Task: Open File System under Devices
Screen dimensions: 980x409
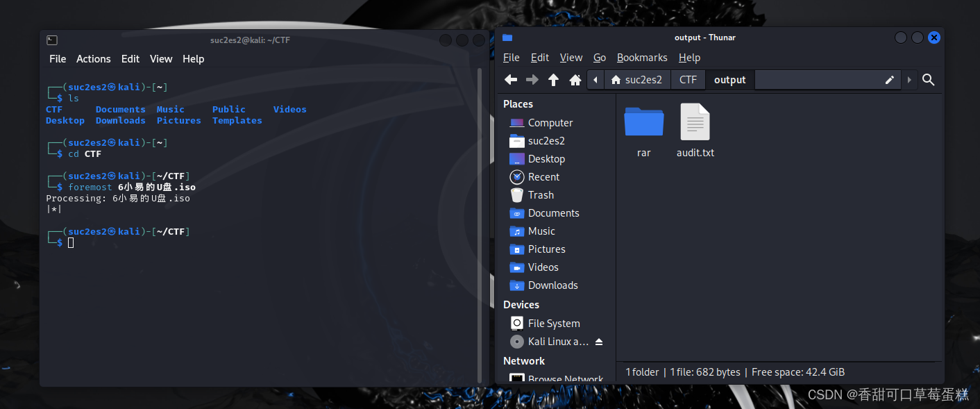Action: click(x=553, y=324)
